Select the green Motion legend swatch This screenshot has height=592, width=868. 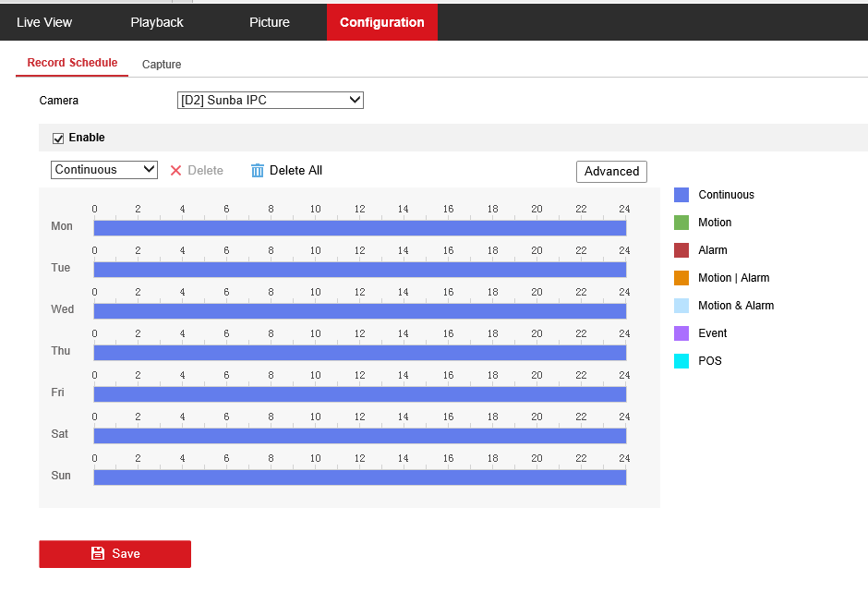(681, 222)
